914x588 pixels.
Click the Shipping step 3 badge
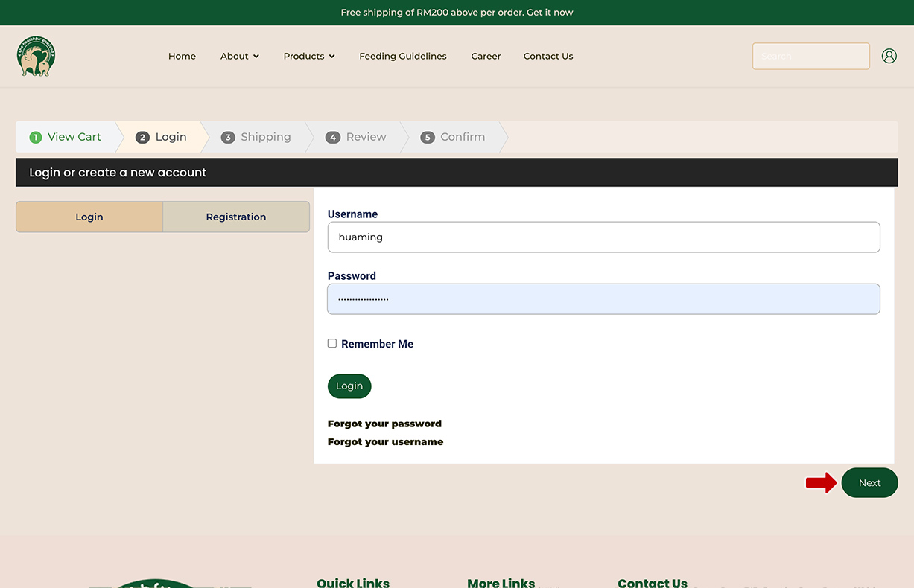click(228, 138)
